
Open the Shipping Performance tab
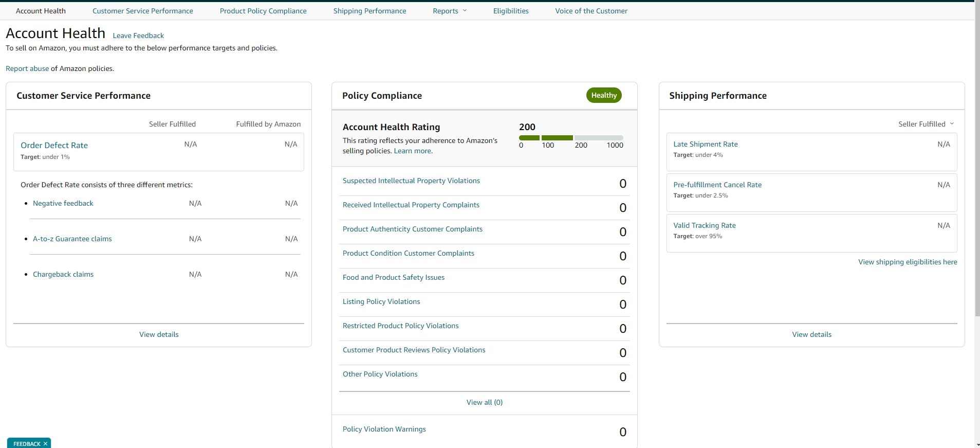[369, 11]
